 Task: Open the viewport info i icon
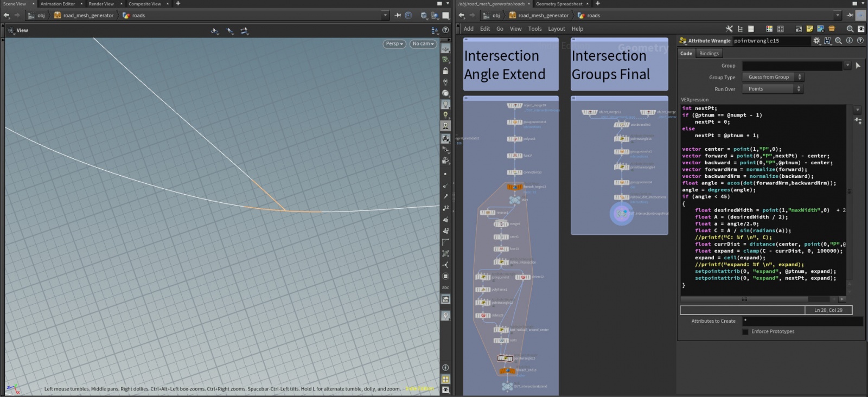445,367
